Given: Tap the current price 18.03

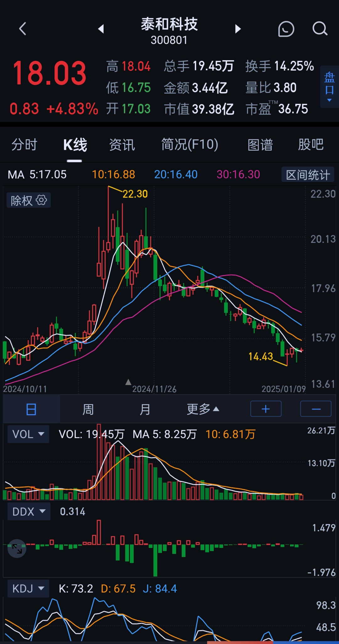Looking at the screenshot, I should coord(49,73).
